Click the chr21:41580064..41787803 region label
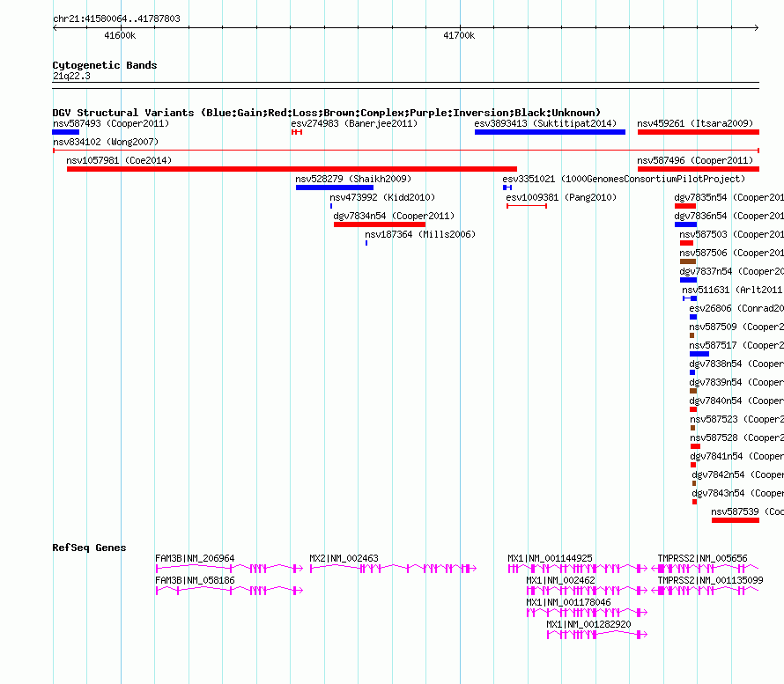Screen dimensions: 784x684 coord(116,18)
